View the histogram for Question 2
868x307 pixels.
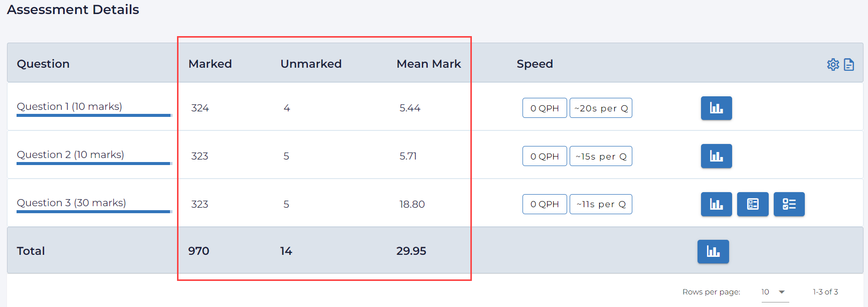(x=716, y=156)
